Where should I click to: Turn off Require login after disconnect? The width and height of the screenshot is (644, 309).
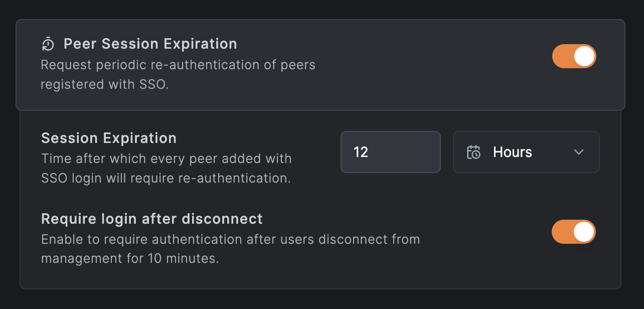pos(573,232)
